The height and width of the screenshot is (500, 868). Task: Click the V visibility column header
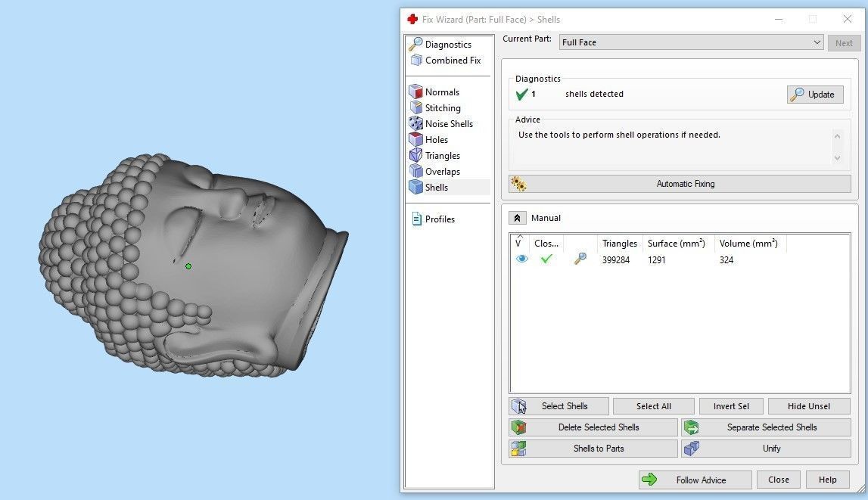coord(518,243)
